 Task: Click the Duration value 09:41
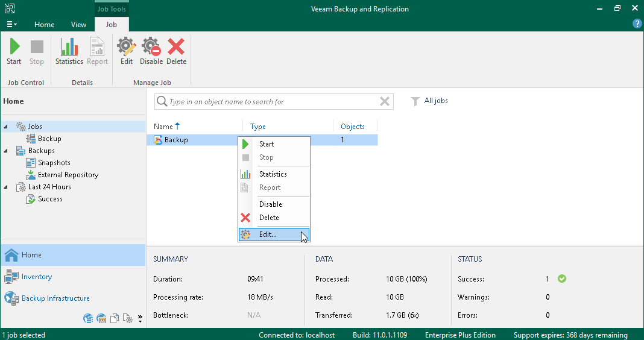tap(255, 279)
